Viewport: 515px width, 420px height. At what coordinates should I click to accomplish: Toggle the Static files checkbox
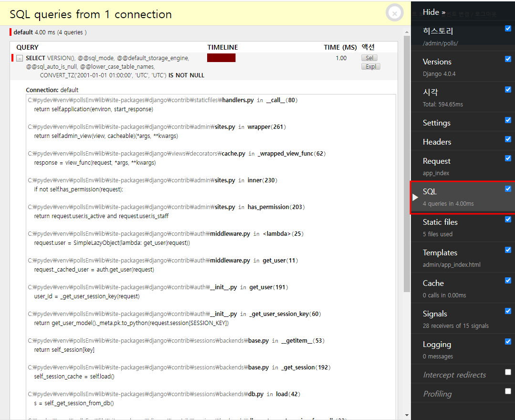(508, 220)
